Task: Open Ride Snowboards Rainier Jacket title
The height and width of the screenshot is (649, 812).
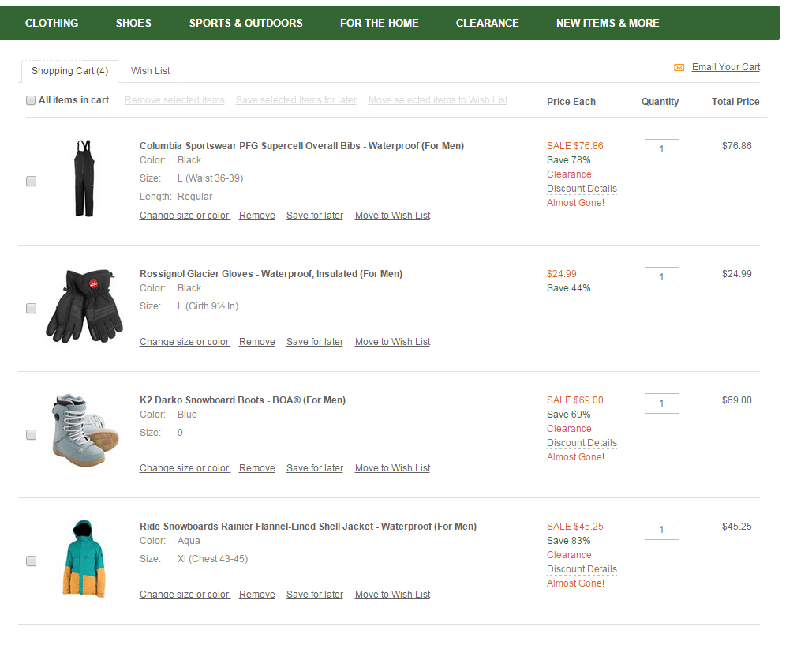Action: 308,527
